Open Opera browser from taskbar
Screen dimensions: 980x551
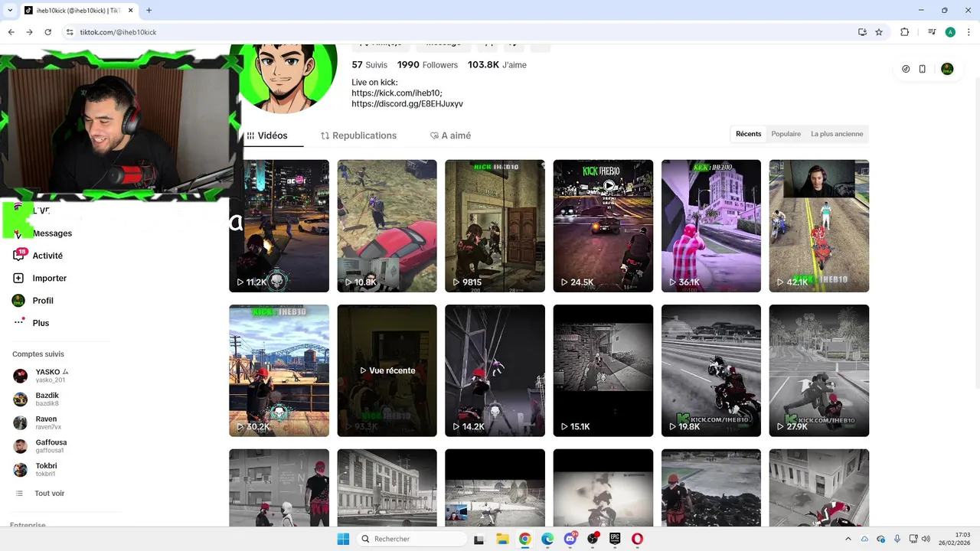point(637,539)
